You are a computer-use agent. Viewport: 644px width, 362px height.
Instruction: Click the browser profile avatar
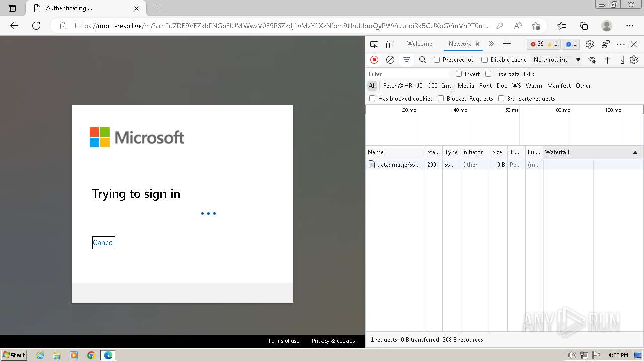coord(607,26)
